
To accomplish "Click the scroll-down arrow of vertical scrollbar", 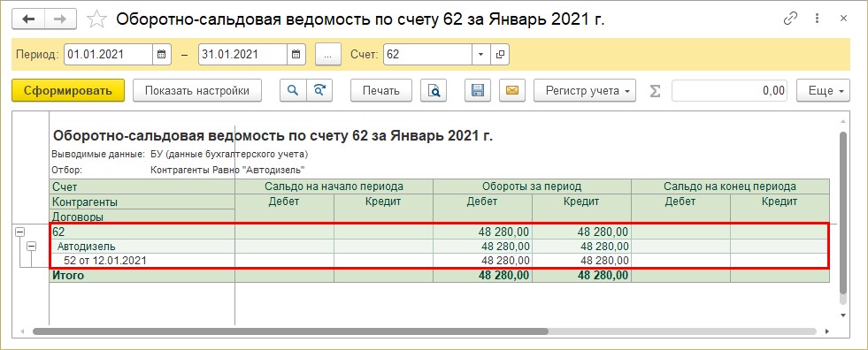I will point(843,315).
